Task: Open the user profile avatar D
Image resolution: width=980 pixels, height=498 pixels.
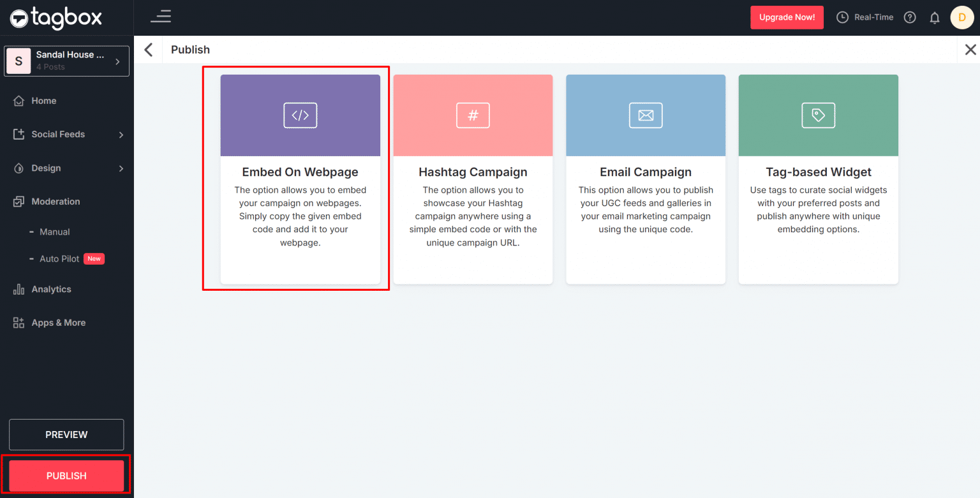Action: 961,17
